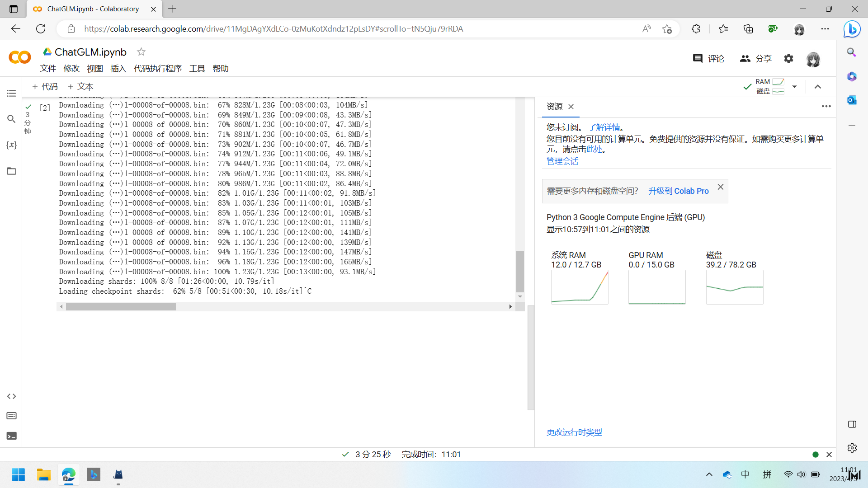Add a tool to the Edge sidebar
The image size is (868, 488).
852,126
